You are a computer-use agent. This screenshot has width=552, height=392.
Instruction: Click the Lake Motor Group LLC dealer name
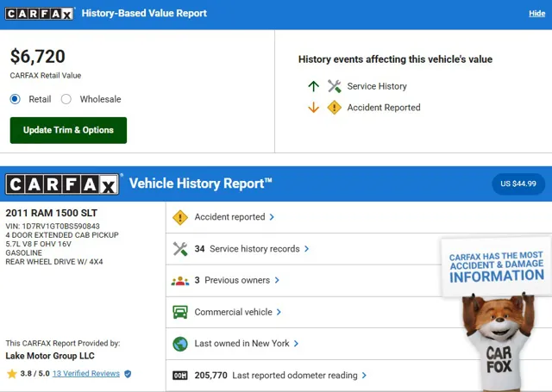[50, 356]
